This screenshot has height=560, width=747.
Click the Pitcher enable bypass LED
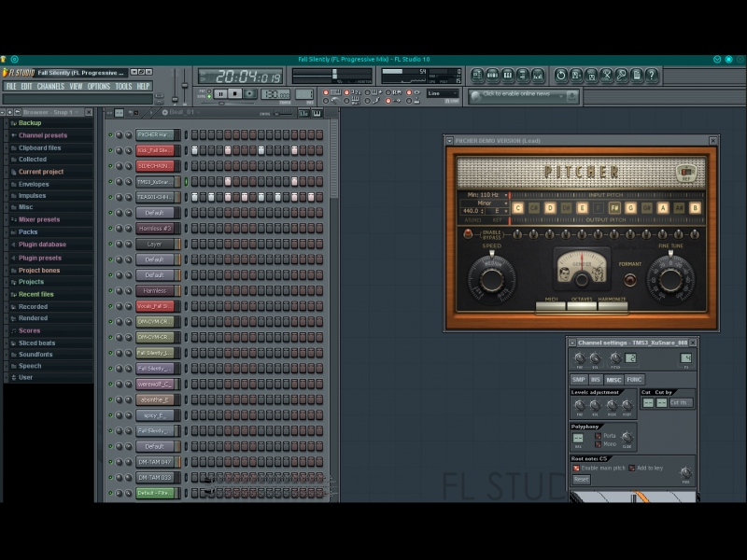click(x=469, y=233)
